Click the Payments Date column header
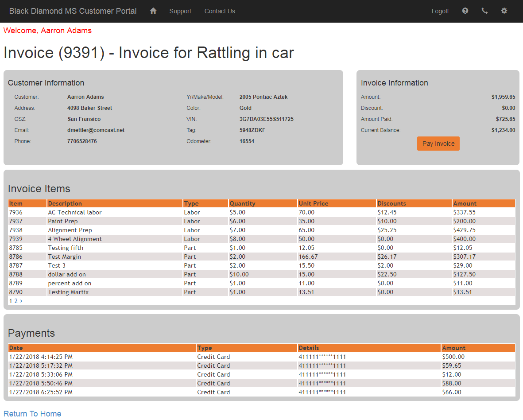Screen dimensions: 523x420 click(16, 348)
